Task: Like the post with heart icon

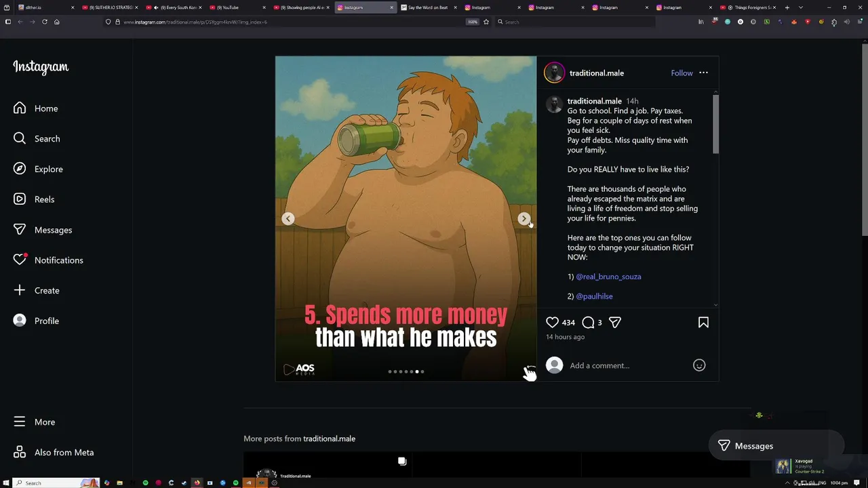Action: (553, 323)
